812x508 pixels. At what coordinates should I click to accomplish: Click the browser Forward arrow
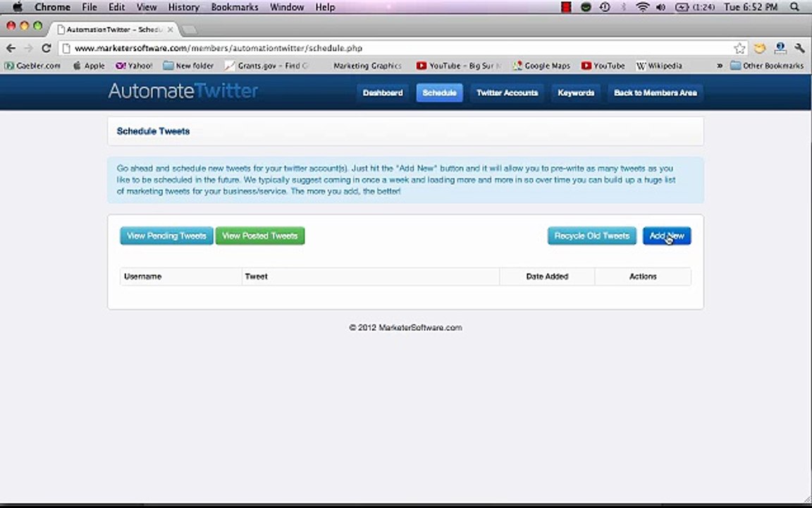click(x=28, y=48)
